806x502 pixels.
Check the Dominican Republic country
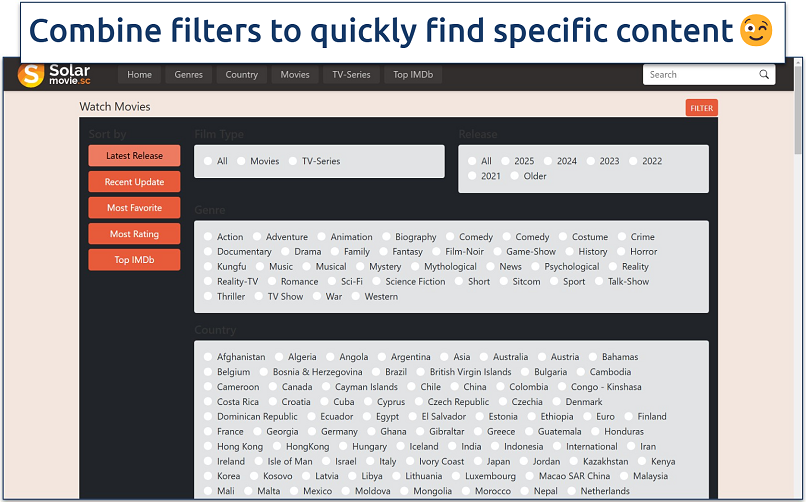[208, 416]
